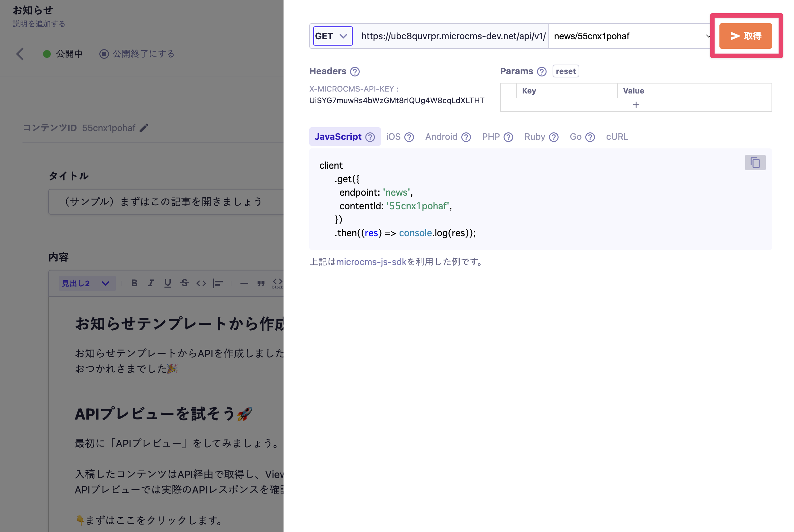The image size is (794, 532).
Task: Click the 取得 fetch button
Action: click(x=745, y=36)
